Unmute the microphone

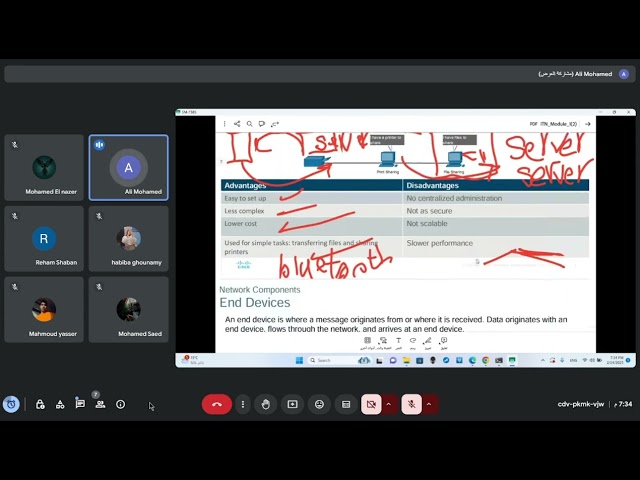pos(411,404)
